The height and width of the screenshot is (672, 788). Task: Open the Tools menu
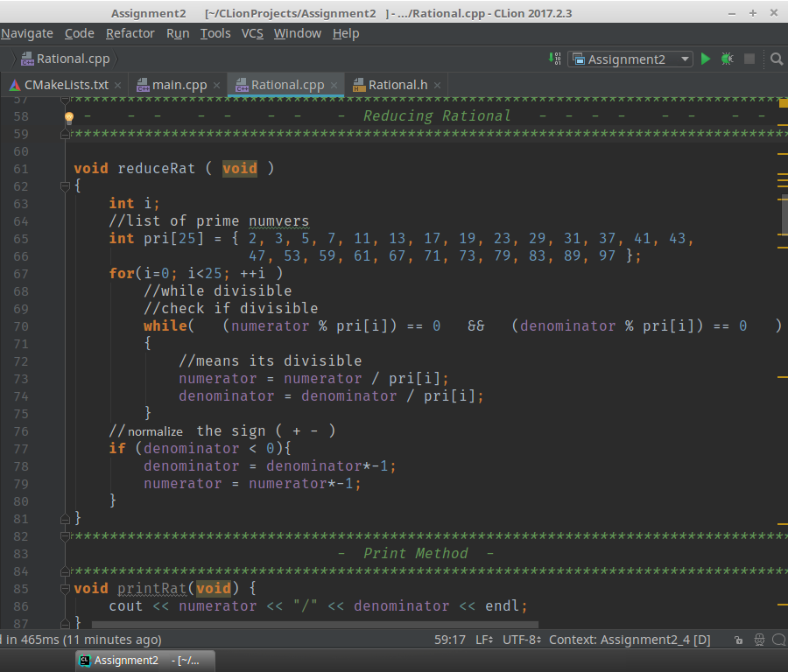(215, 33)
